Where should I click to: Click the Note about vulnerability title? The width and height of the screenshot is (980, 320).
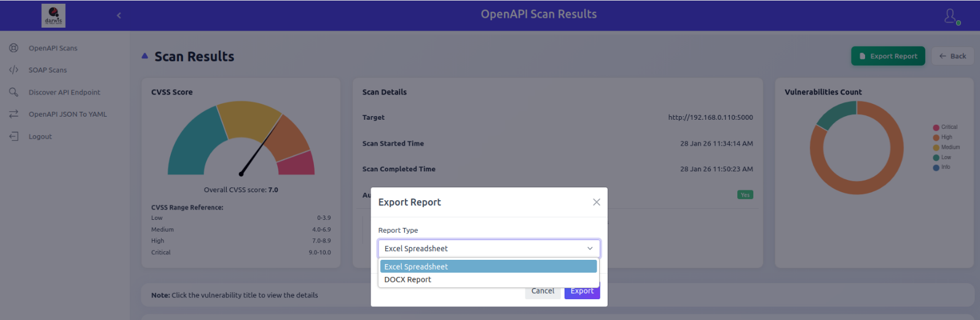pyautogui.click(x=235, y=295)
